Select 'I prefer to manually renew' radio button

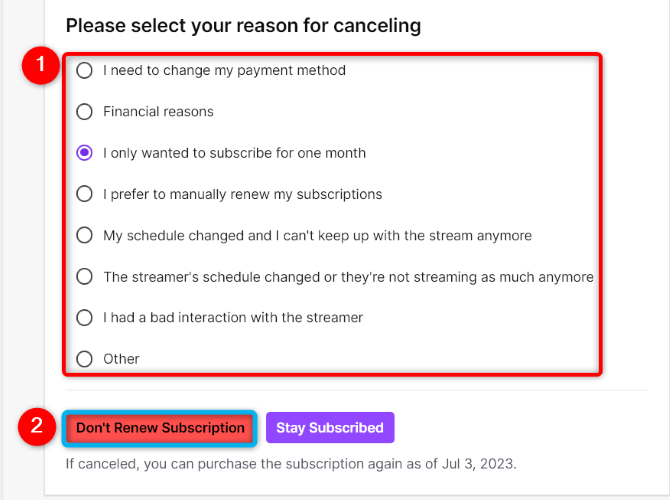85,194
